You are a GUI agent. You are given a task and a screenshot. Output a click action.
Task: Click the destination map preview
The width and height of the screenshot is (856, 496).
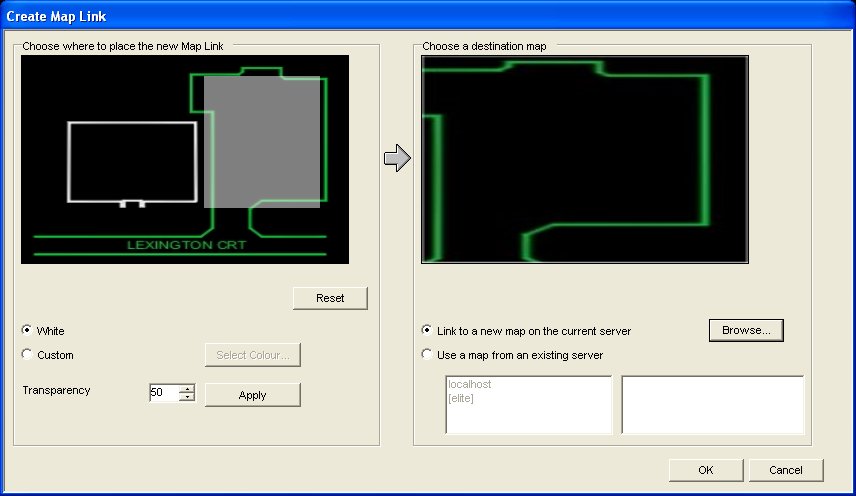[585, 159]
